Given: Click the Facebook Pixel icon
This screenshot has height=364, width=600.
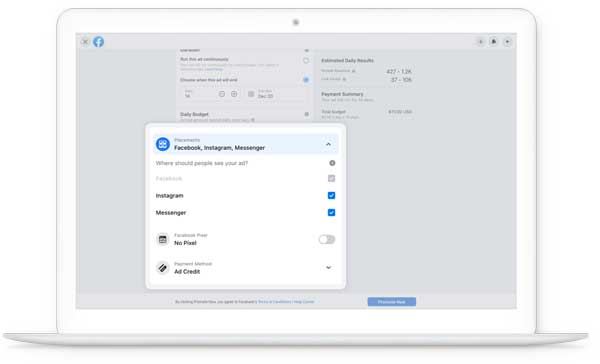Looking at the screenshot, I should pyautogui.click(x=163, y=240).
